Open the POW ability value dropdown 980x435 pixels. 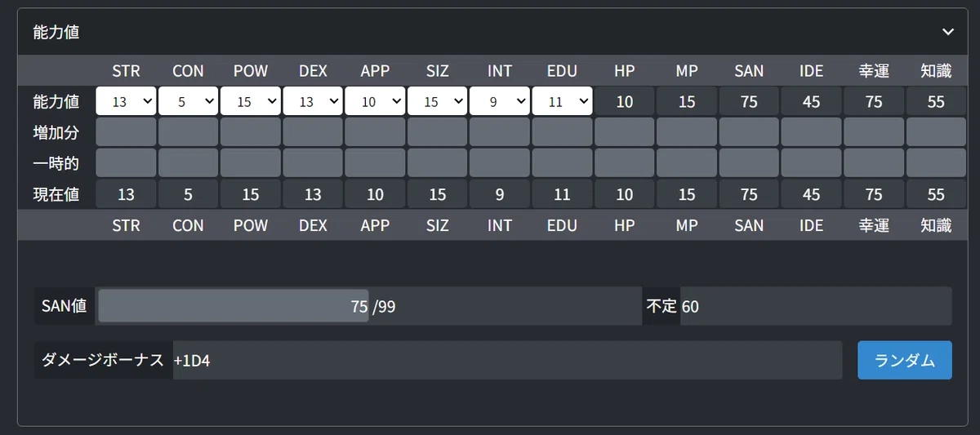pos(250,101)
